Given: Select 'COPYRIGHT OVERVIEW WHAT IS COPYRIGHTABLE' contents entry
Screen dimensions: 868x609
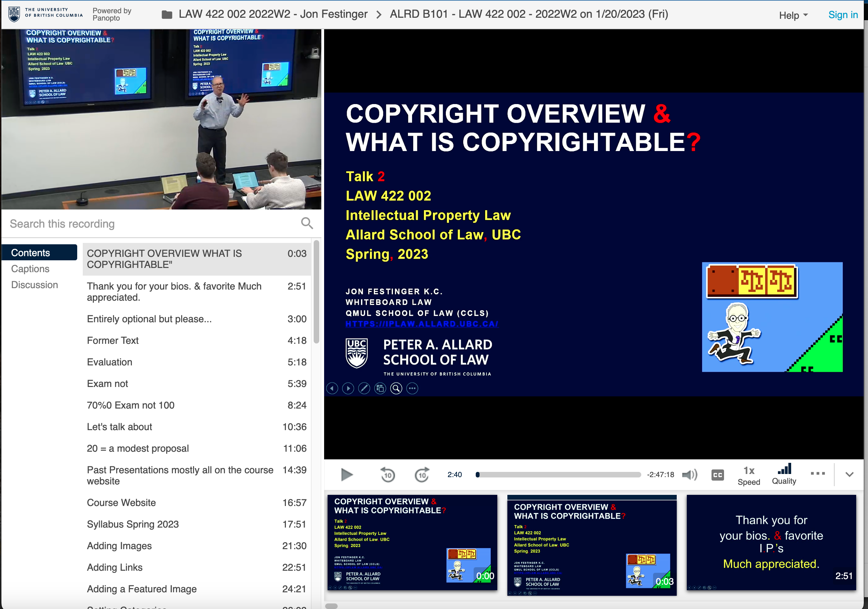Looking at the screenshot, I should coord(196,259).
